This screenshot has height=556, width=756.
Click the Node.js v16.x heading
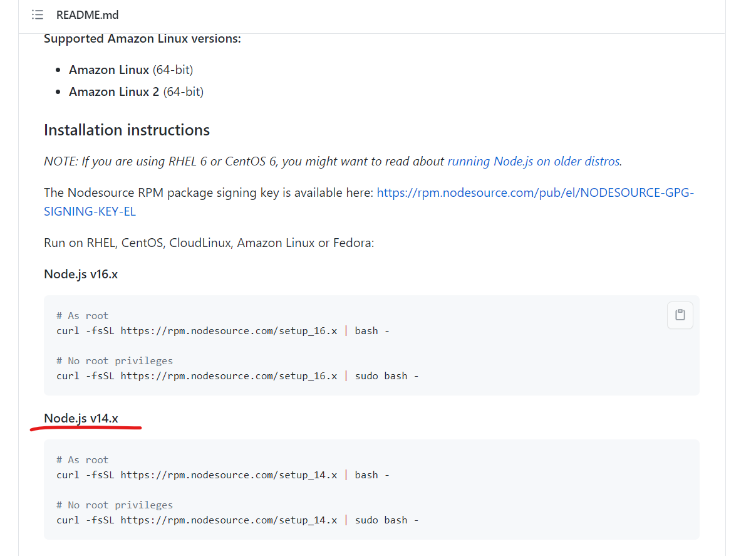[x=81, y=274]
